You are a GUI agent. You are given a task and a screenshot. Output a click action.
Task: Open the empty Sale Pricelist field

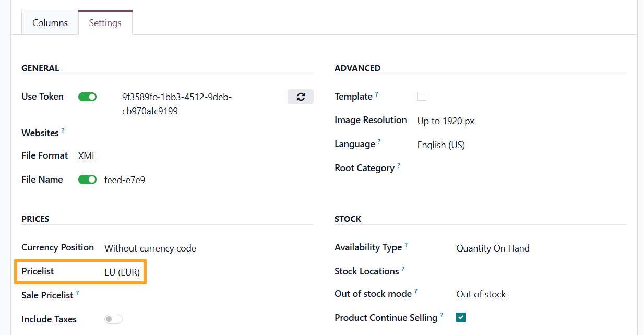tap(209, 295)
